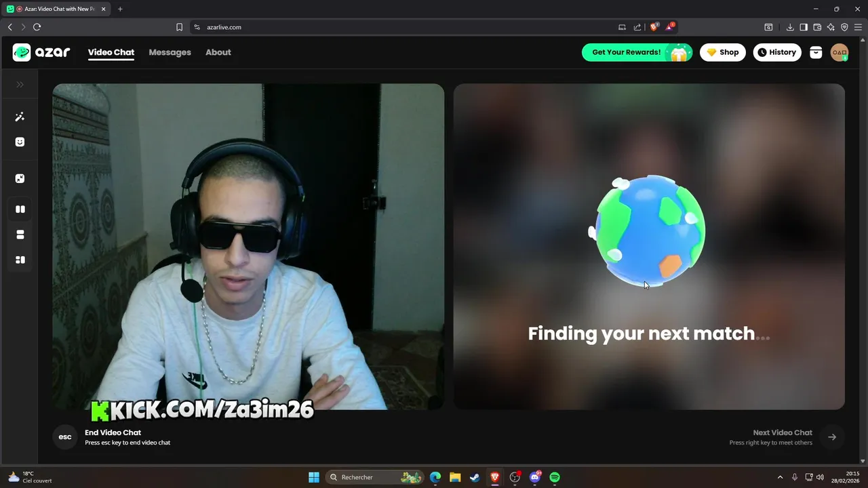This screenshot has width=868, height=488.
Task: Click Next Video Chat label
Action: 783,432
